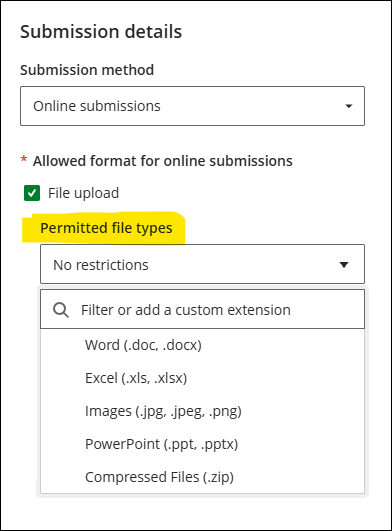Click the magnifying glass search icon
This screenshot has width=392, height=531.
[x=61, y=310]
